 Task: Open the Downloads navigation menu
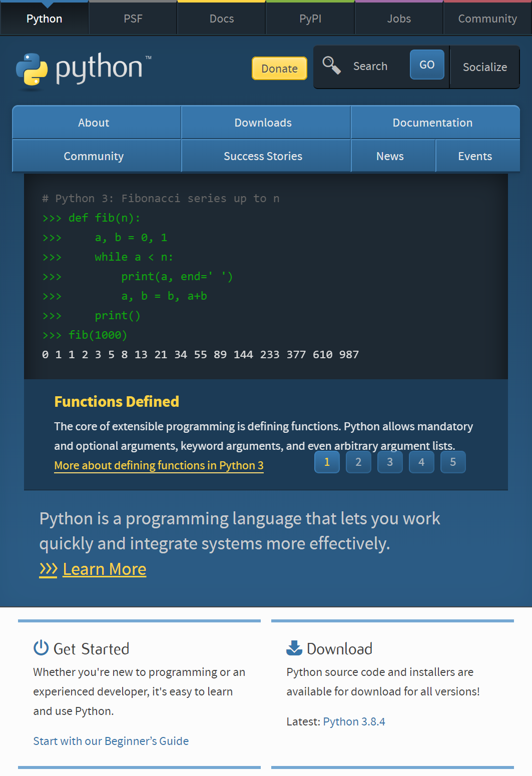pos(266,123)
